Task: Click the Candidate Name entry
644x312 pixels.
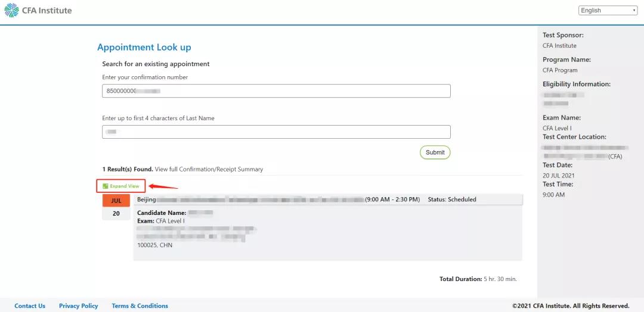Action: coord(175,213)
